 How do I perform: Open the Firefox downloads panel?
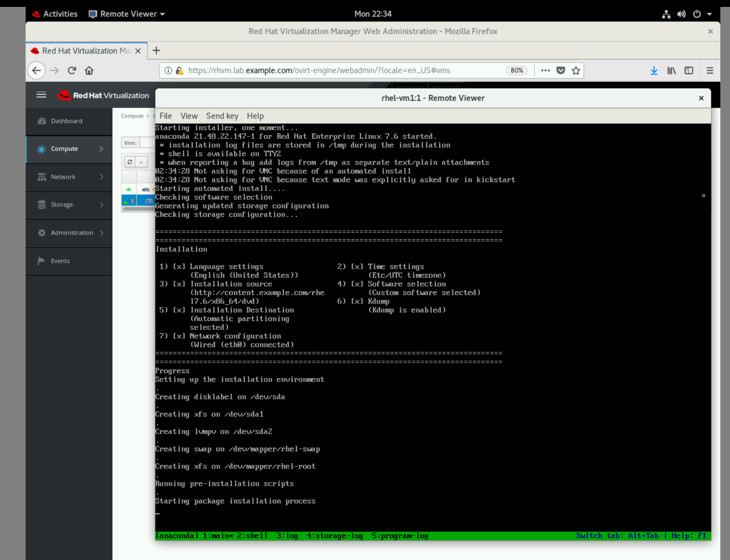coord(654,70)
